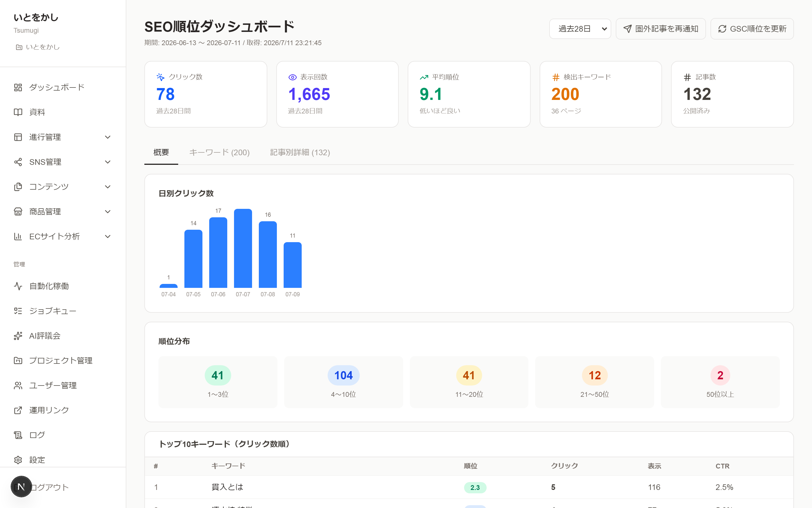Click the プロジェクト管理 folder icon

tap(18, 360)
